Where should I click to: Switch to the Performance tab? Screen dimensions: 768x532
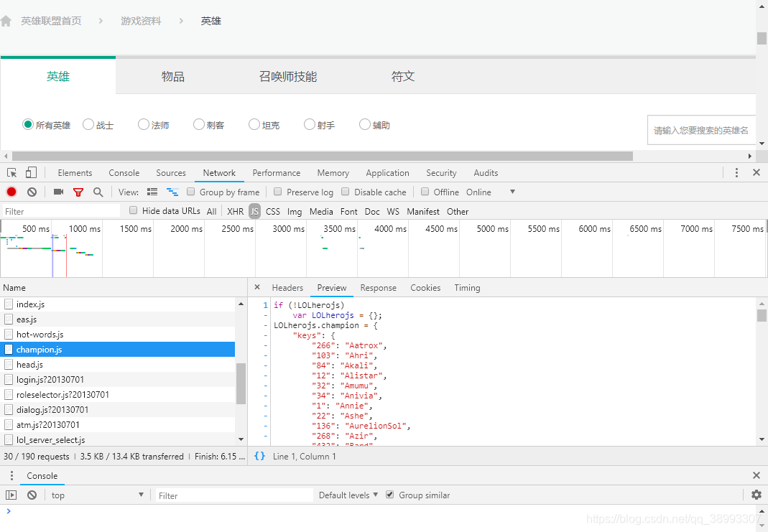click(x=277, y=173)
